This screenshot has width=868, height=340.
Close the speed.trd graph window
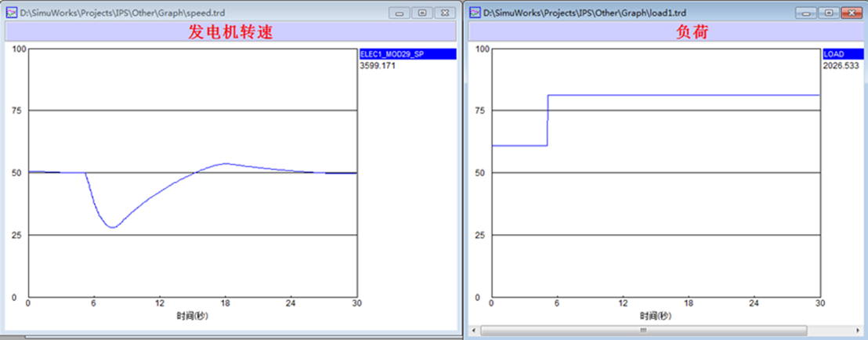coord(443,13)
